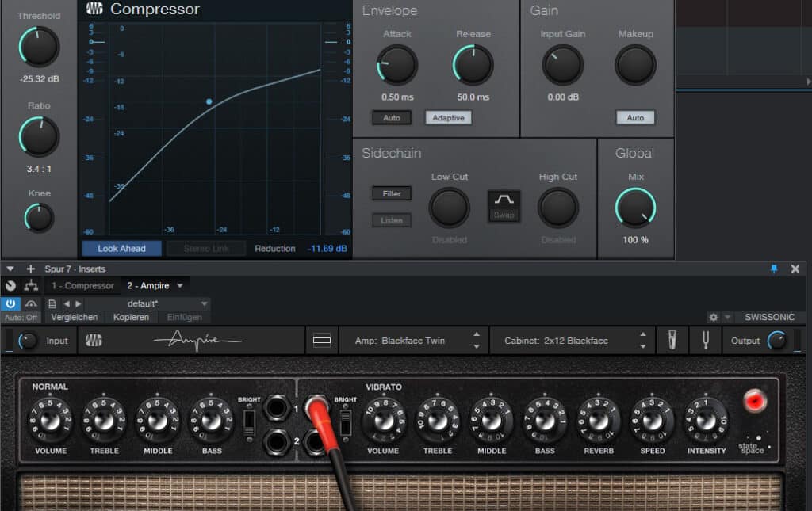Flip the Vibrato channel Bright switch
812x511 pixels.
point(346,422)
